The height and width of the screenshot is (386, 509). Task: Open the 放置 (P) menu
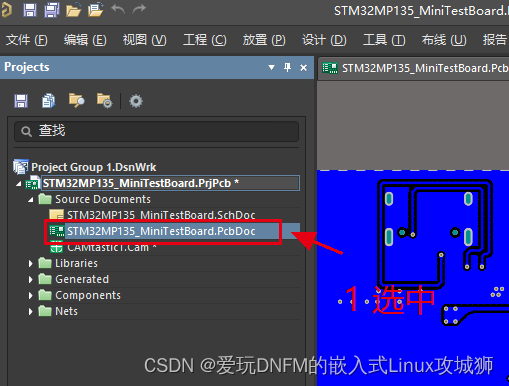pos(264,40)
